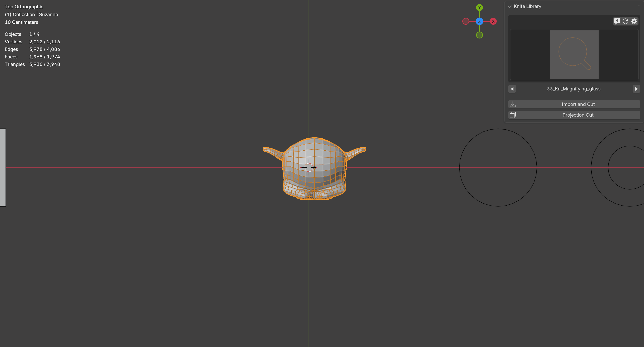This screenshot has width=644, height=347.
Task: Click the Faces count 1,968 / 1,974
Action: pyautogui.click(x=44, y=57)
